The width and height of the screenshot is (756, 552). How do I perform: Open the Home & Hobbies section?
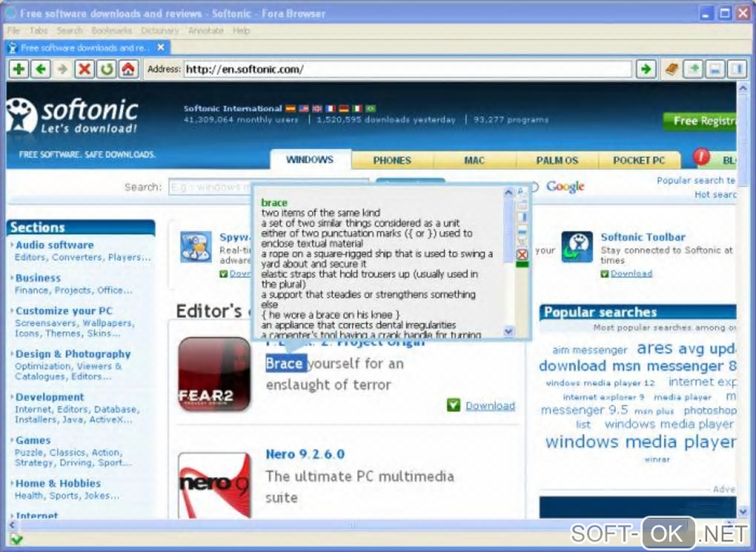[x=58, y=483]
